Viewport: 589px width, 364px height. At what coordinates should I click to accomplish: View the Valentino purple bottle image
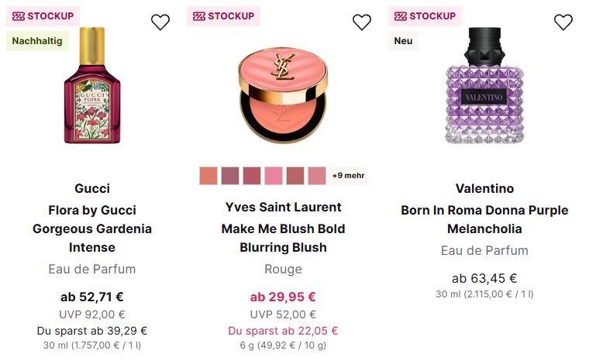pyautogui.click(x=484, y=87)
